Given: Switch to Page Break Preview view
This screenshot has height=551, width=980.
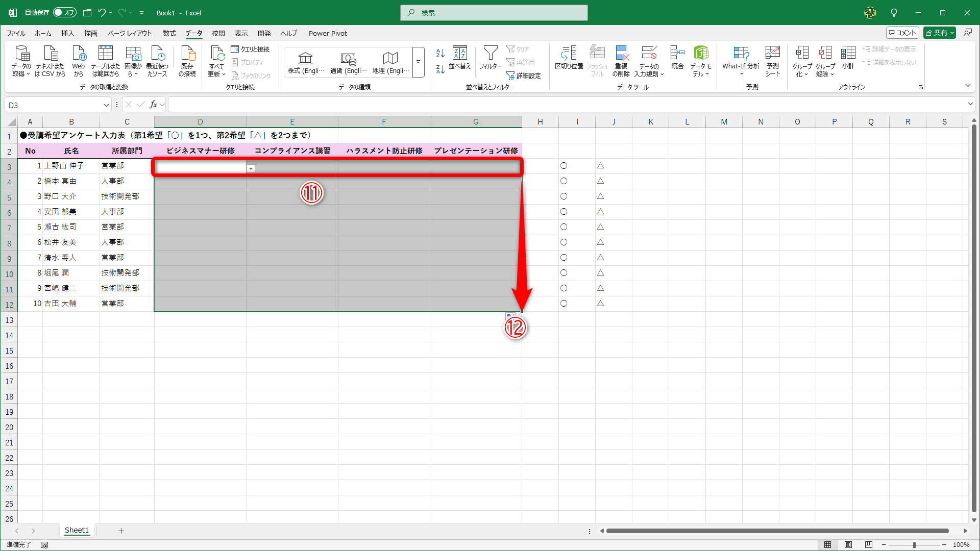Looking at the screenshot, I should pyautogui.click(x=869, y=545).
